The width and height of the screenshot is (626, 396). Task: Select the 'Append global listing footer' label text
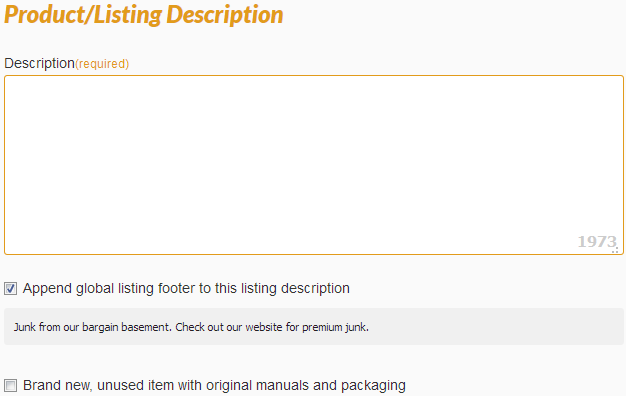coord(186,288)
